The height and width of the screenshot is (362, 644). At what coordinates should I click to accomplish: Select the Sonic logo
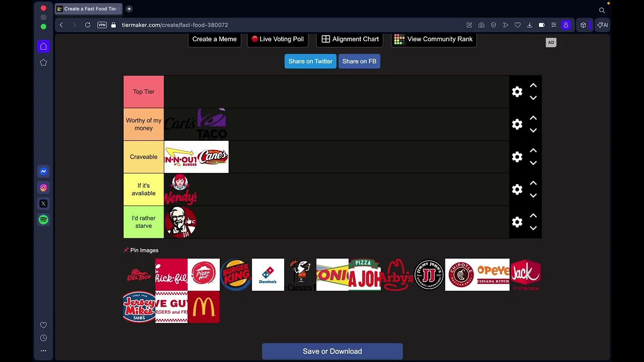point(332,275)
